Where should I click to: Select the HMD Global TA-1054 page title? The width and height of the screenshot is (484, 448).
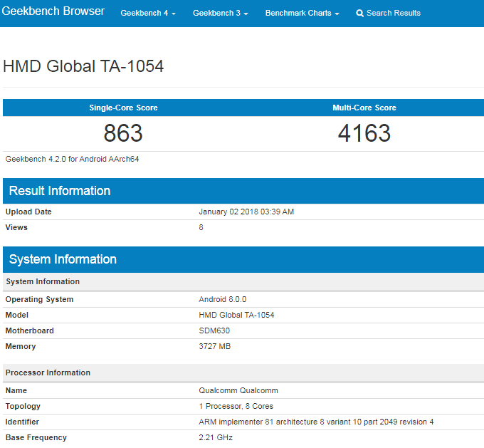(x=83, y=66)
